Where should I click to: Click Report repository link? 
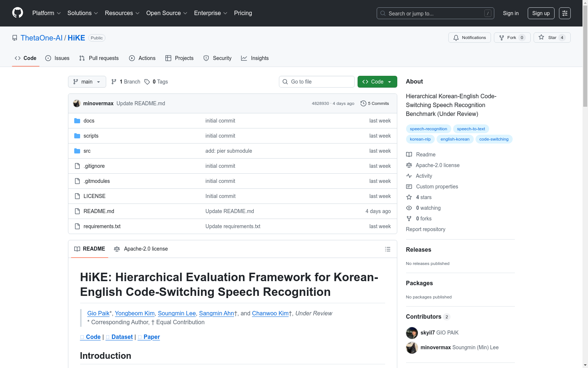click(426, 229)
